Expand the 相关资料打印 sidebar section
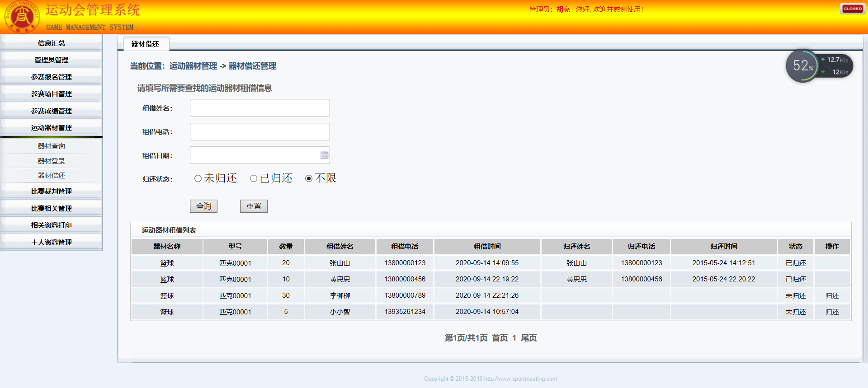Screen dimensions: 868x388 pos(51,225)
